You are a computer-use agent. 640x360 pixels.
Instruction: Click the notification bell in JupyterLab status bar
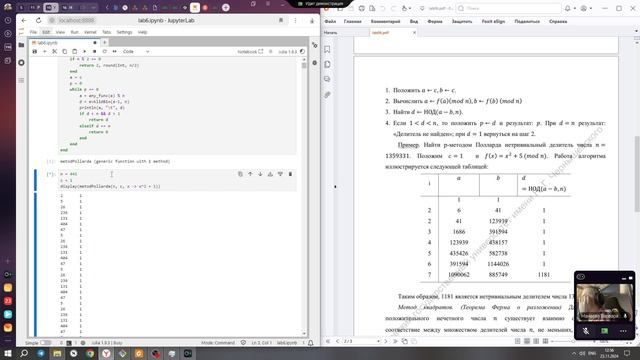coord(311,343)
